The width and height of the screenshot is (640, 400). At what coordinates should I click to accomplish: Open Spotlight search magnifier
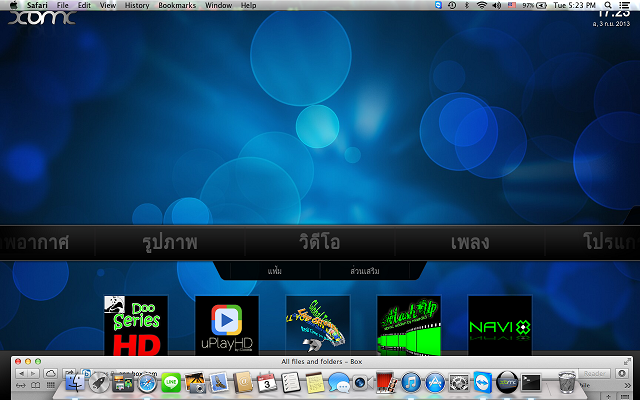click(x=608, y=5)
